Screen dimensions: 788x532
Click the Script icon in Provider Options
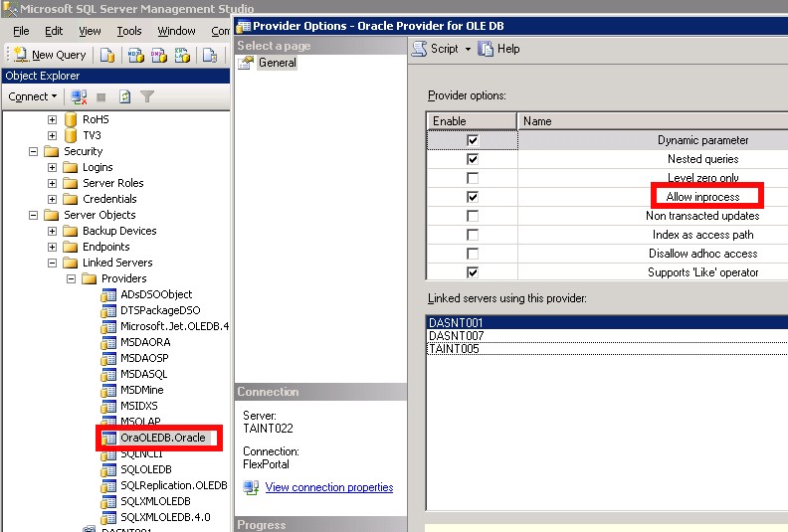coord(420,49)
